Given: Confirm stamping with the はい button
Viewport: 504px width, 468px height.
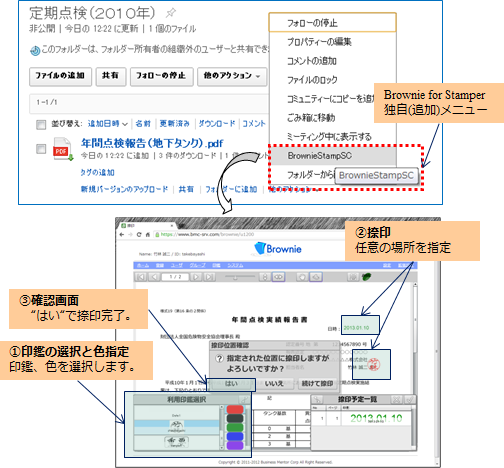Looking at the screenshot, I should pyautogui.click(x=231, y=384).
